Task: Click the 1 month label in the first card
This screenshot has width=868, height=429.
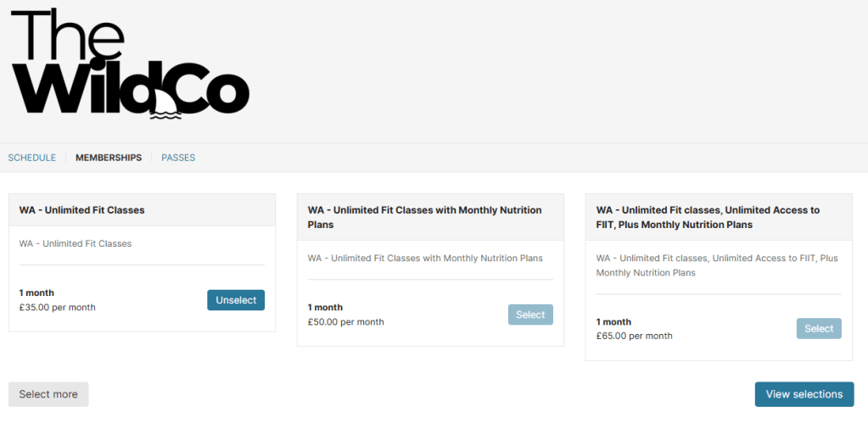Action: click(x=36, y=293)
